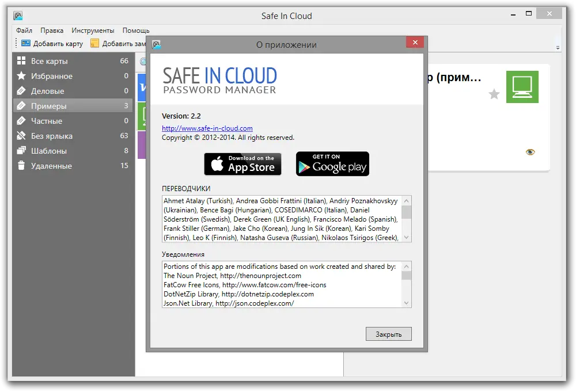
Task: Open the toolbar overflow arrow
Action: coord(558,48)
